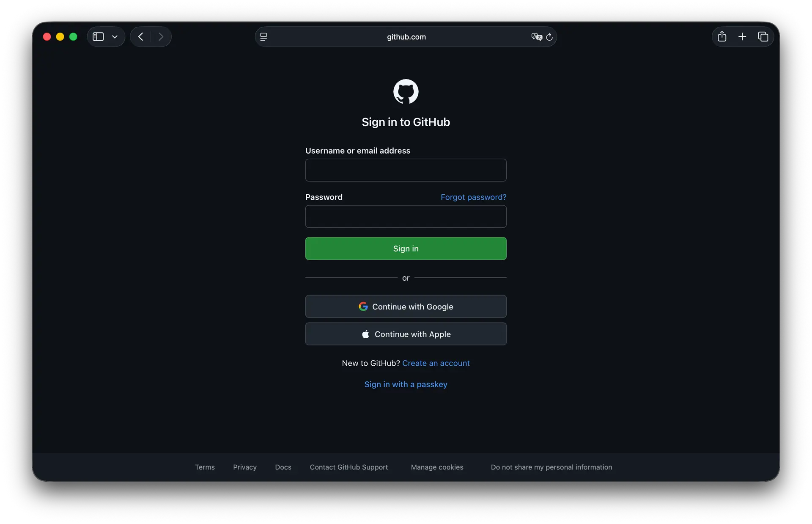This screenshot has width=812, height=524.
Task: Click Do not share my personal information
Action: coord(551,467)
